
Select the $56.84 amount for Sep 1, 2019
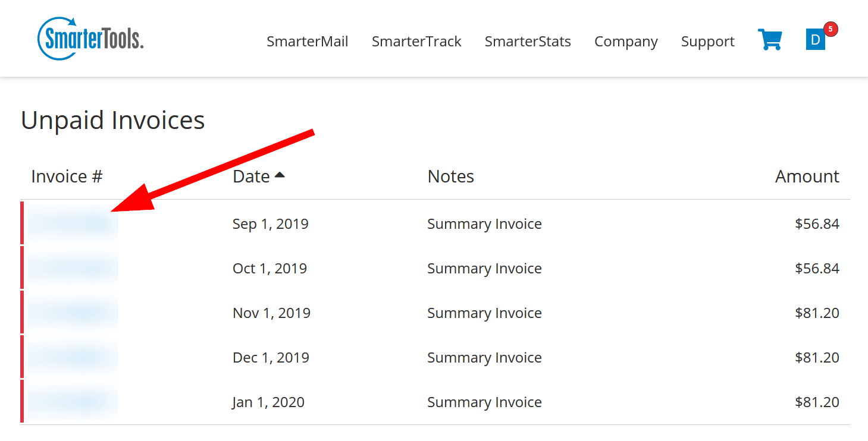pyautogui.click(x=817, y=224)
